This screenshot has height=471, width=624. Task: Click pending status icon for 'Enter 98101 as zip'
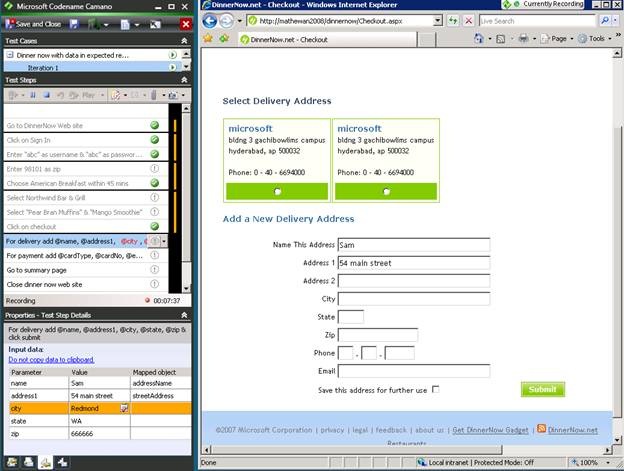point(155,169)
